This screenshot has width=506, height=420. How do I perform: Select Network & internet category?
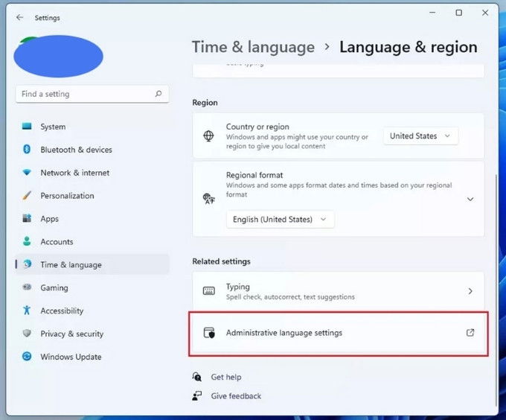[x=92, y=173]
